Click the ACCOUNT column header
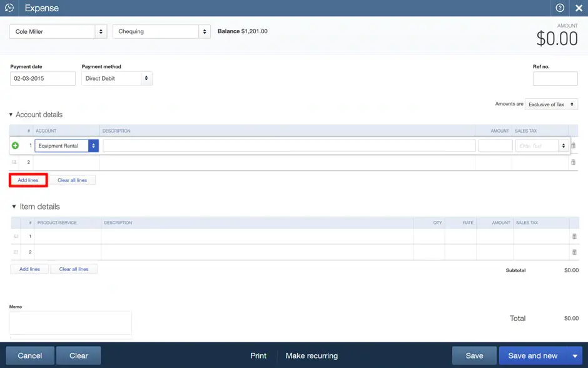This screenshot has width=588, height=368. (46, 131)
